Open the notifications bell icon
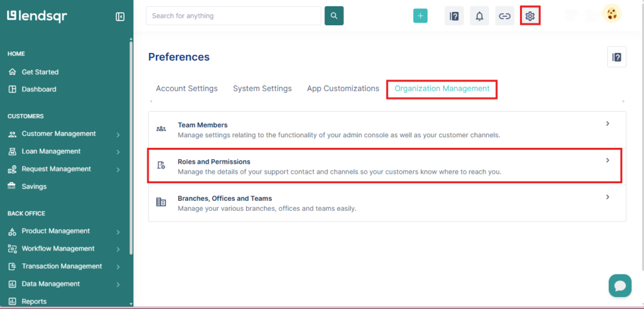 click(479, 16)
